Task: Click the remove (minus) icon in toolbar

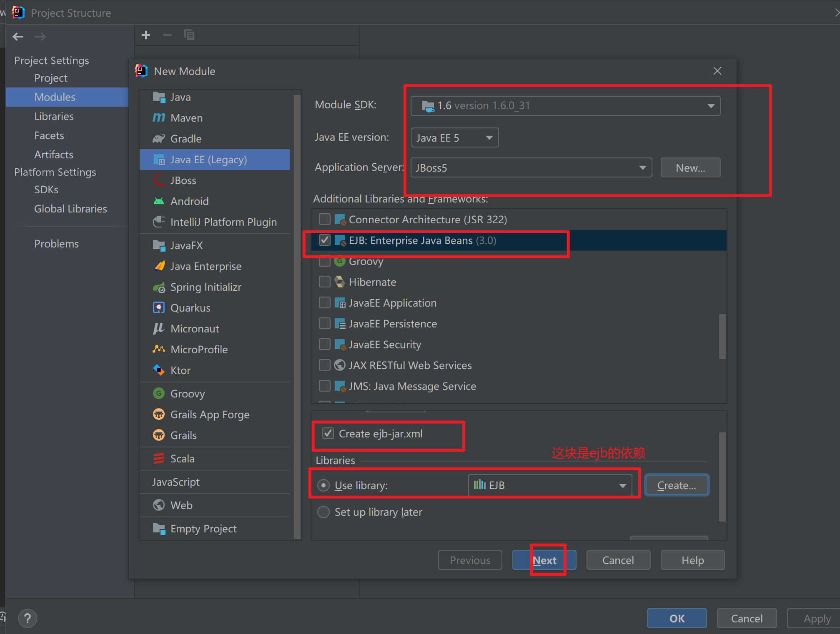Action: point(168,35)
